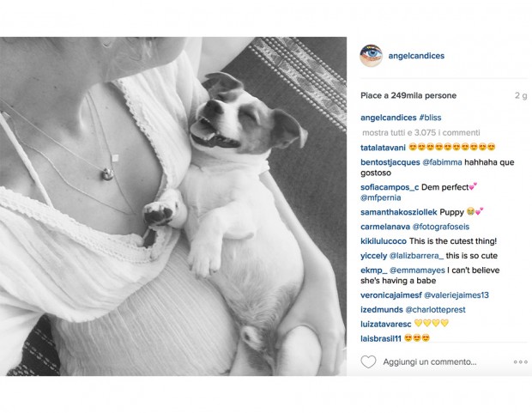Click the @fabimma mention

pos(442,162)
